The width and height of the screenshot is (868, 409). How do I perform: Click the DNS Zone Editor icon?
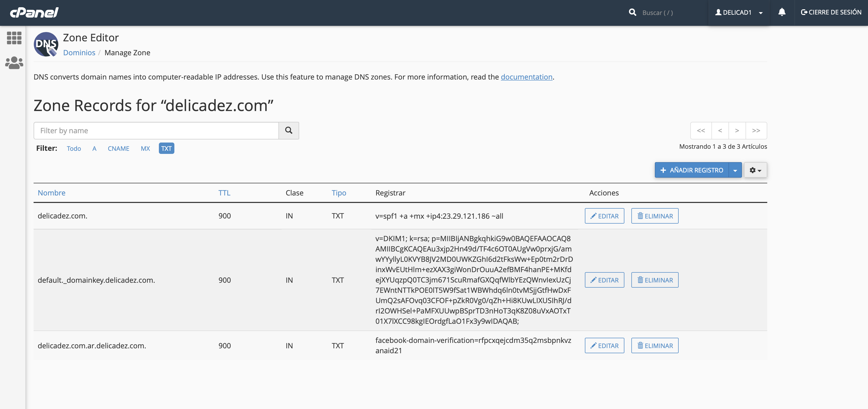46,44
